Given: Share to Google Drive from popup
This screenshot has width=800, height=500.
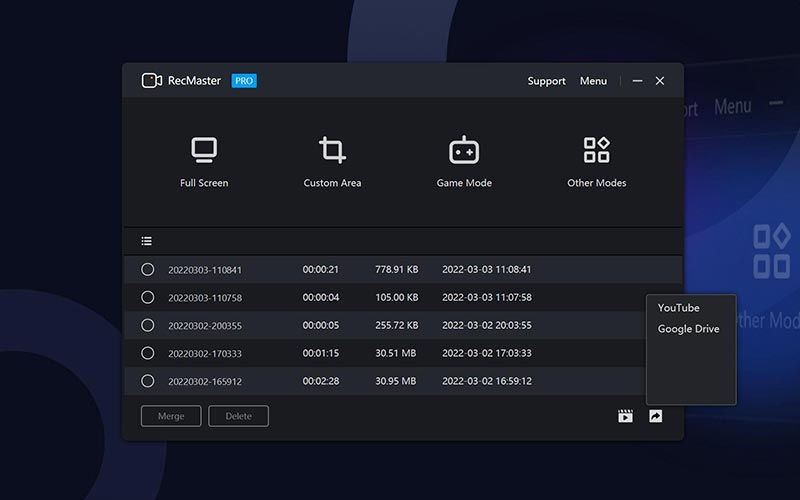Looking at the screenshot, I should pyautogui.click(x=688, y=329).
